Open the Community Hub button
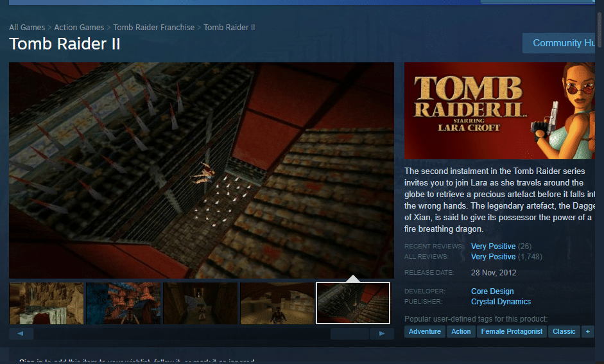This screenshot has height=364, width=604. (x=559, y=43)
